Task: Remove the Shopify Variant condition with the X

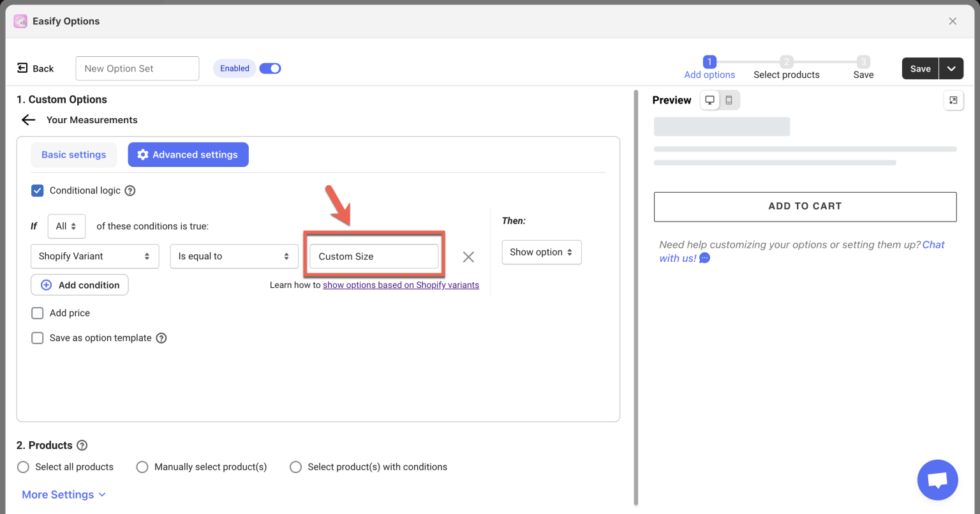Action: tap(468, 257)
